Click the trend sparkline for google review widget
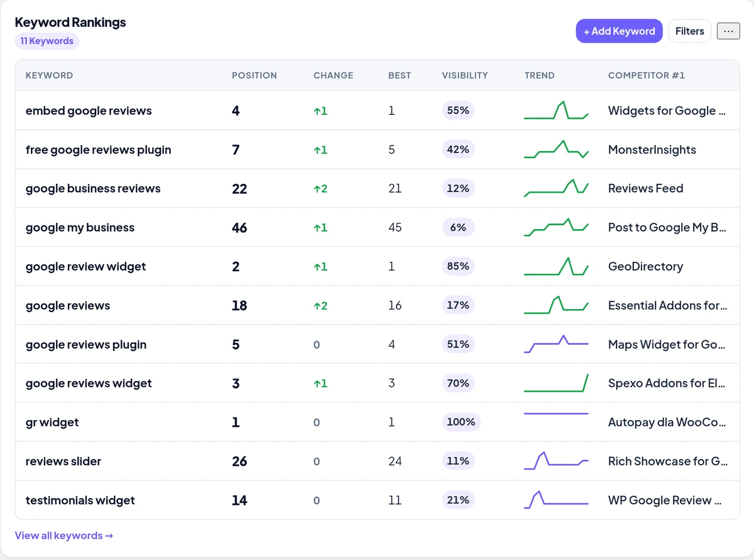The image size is (754, 560). point(556,266)
